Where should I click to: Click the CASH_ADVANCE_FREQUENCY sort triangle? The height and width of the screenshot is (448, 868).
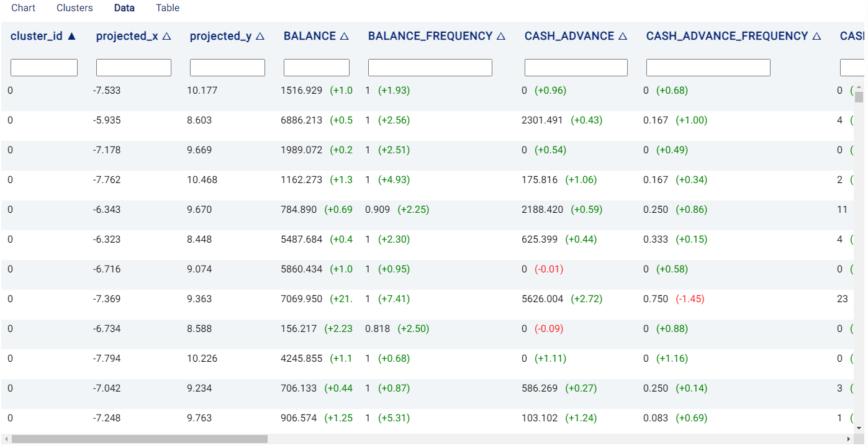816,37
